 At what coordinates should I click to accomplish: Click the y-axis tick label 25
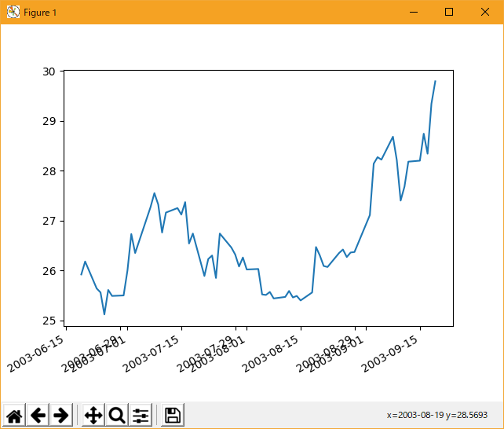click(x=49, y=321)
